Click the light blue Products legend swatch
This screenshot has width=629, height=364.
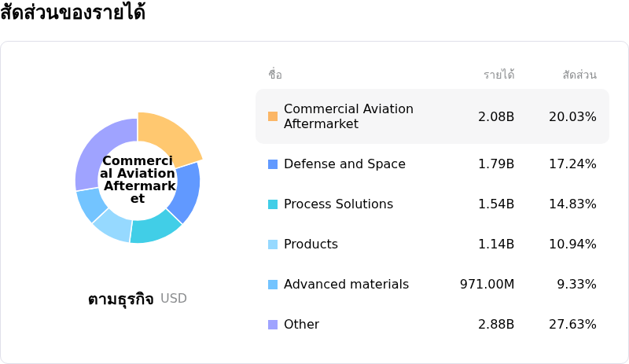pos(273,245)
